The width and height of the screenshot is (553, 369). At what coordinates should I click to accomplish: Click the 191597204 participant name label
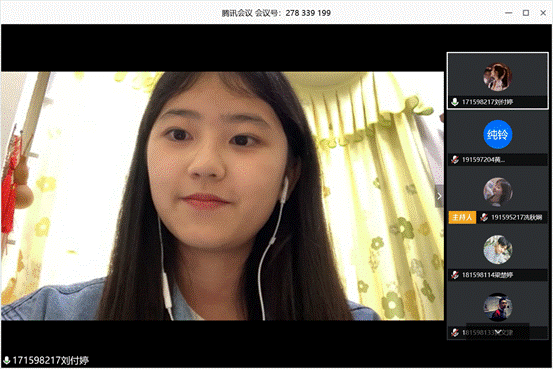click(x=483, y=160)
